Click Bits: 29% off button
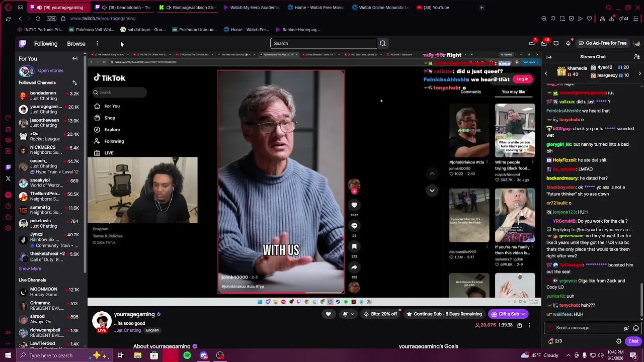This screenshot has width=644, height=362. [380, 314]
